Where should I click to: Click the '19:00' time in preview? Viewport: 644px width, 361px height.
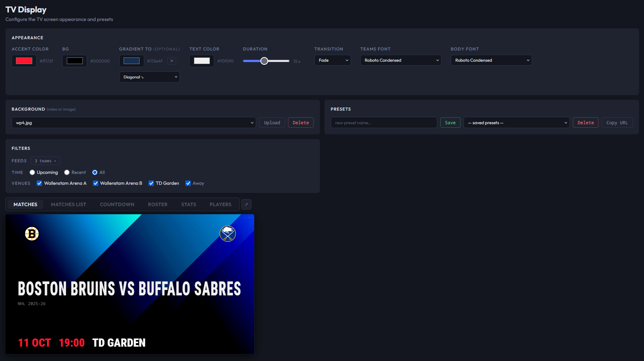click(x=72, y=343)
